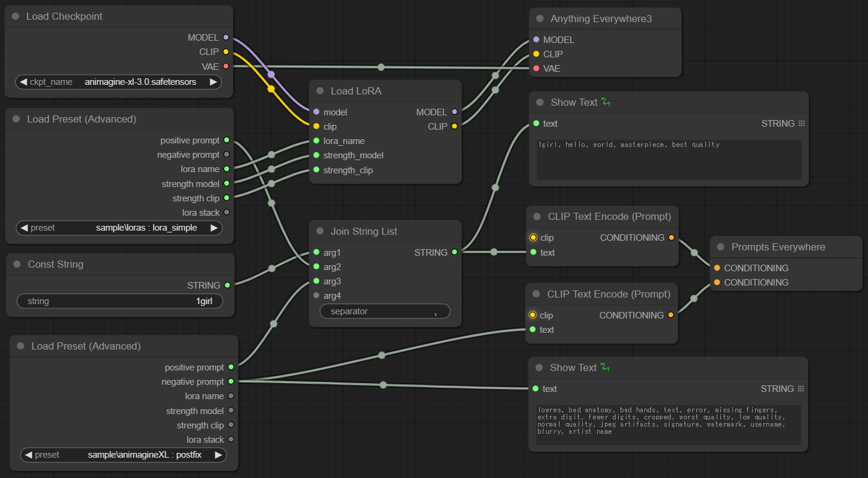Screen dimensions: 868x478
Task: Click the upper Show Text output text area
Action: [669, 160]
